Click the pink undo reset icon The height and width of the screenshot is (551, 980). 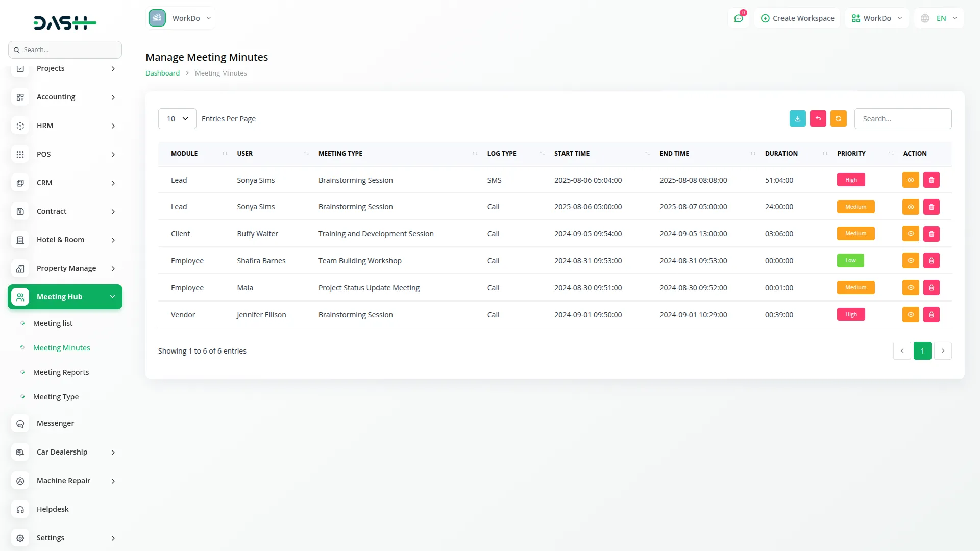(818, 118)
